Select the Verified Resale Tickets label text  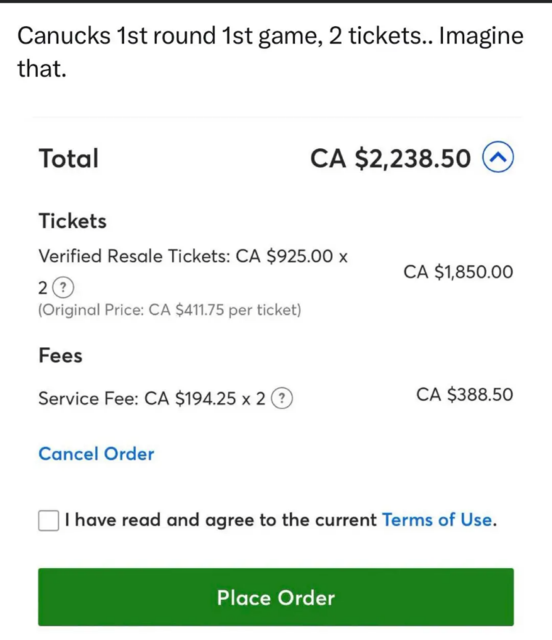coord(134,256)
